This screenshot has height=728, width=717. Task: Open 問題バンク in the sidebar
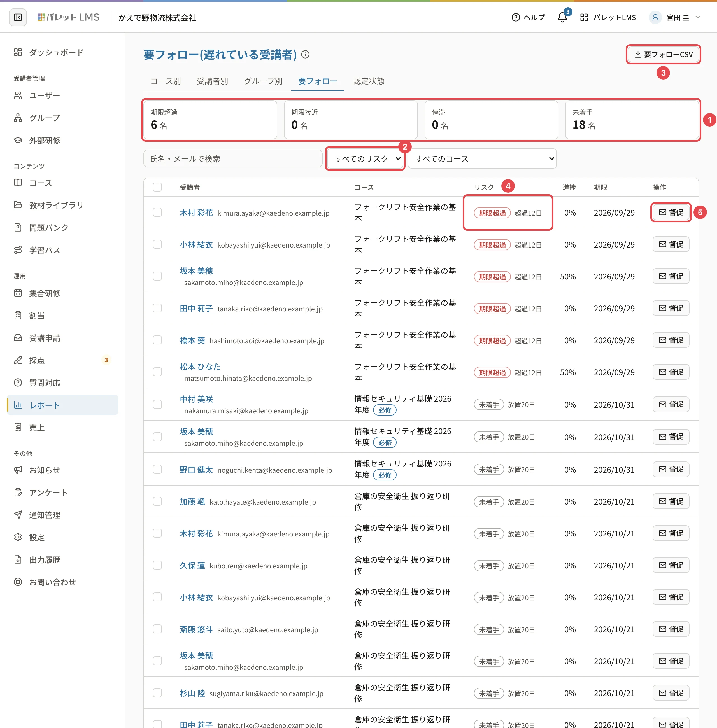click(x=62, y=228)
